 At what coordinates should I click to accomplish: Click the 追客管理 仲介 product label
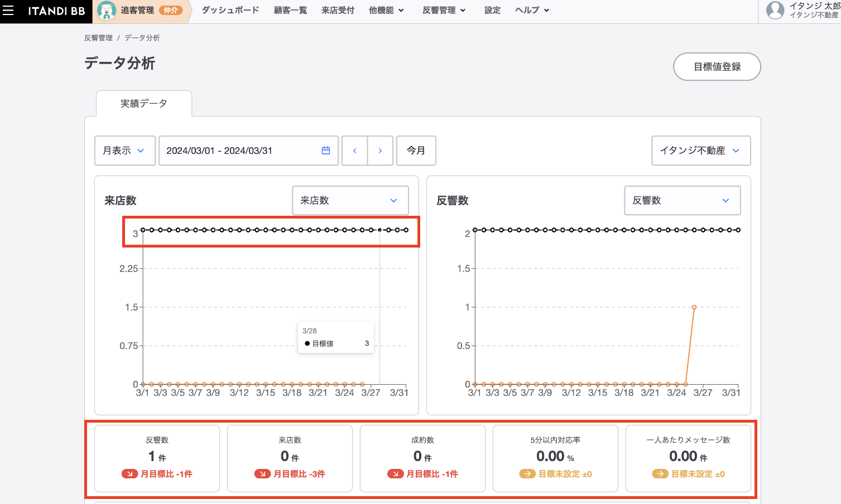point(151,10)
